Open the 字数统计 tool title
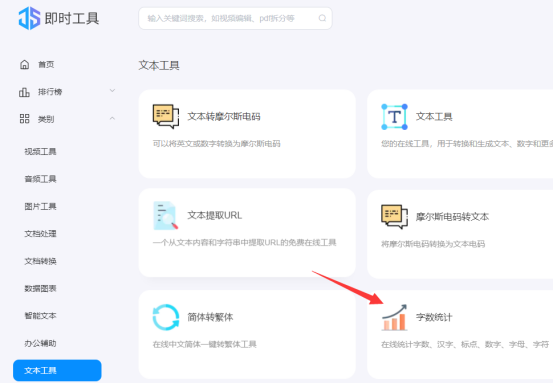This screenshot has width=553, height=384. (434, 317)
